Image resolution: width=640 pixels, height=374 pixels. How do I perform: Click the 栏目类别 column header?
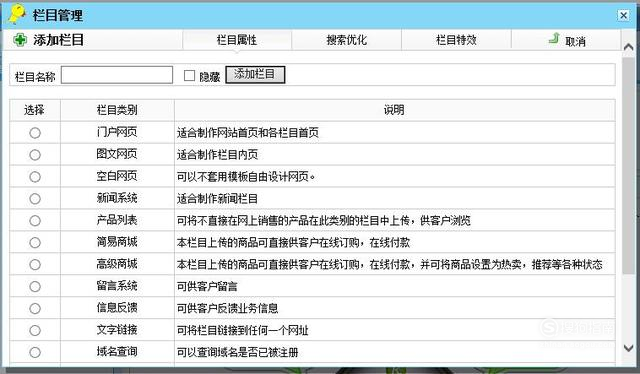point(117,110)
